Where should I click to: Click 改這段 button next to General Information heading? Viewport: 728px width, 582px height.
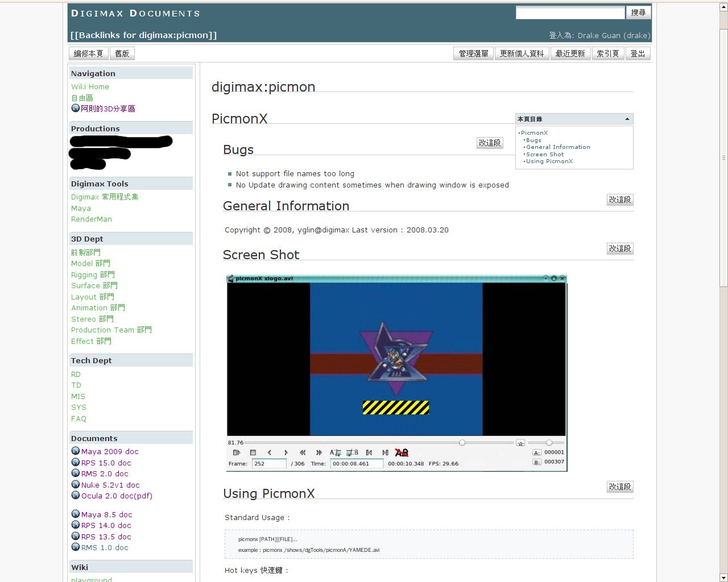(620, 199)
